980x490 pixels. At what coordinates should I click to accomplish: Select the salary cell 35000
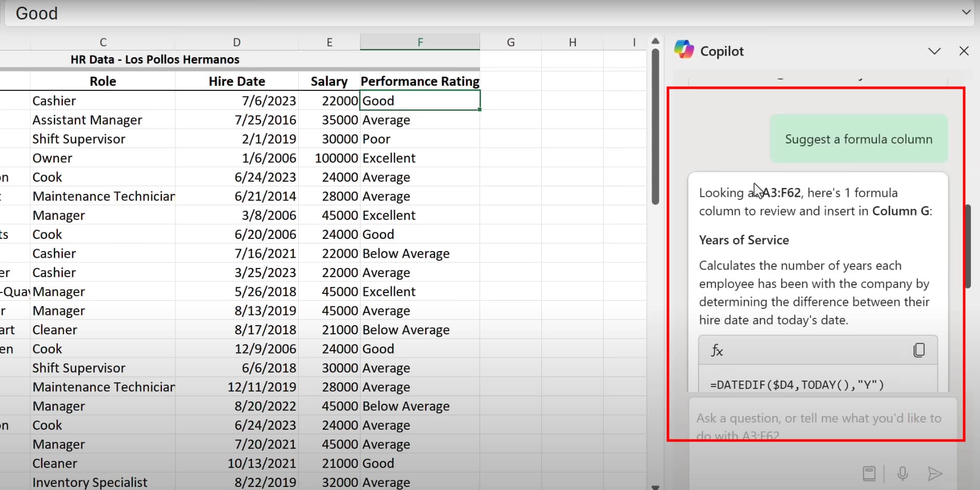click(329, 120)
